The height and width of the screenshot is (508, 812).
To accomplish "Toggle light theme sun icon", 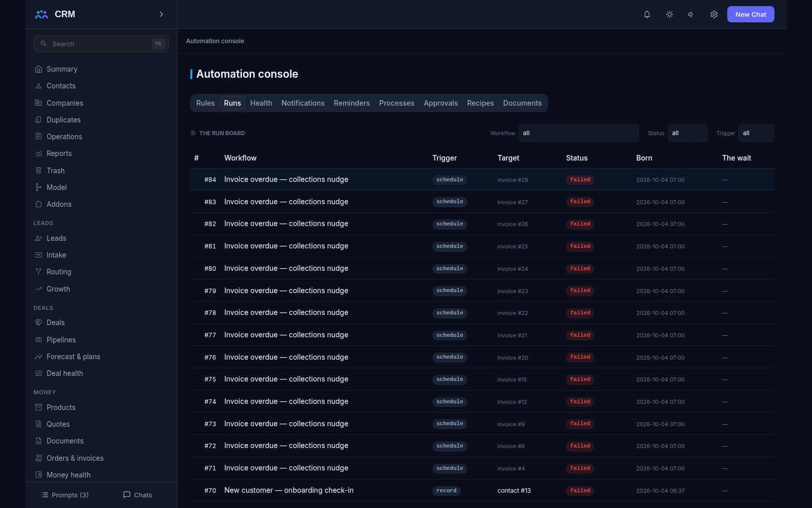I will [x=669, y=14].
